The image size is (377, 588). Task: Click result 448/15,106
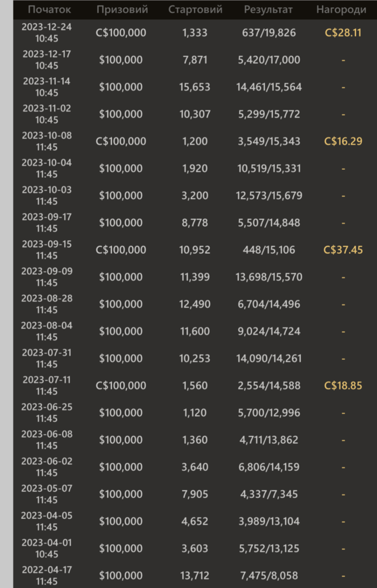point(269,250)
